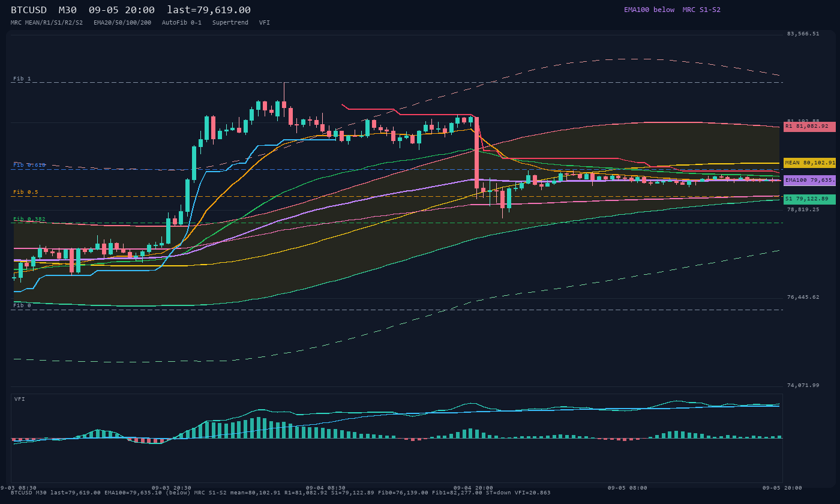Screen dimensions: 840x504
Task: Click the purple EMA100 price tag
Action: 809,180
